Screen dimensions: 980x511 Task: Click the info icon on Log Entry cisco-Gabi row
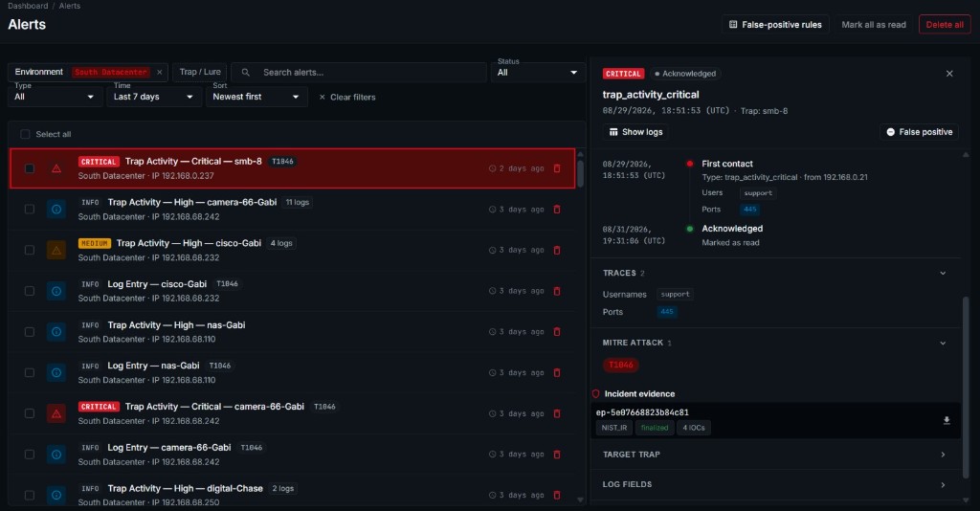(56, 291)
